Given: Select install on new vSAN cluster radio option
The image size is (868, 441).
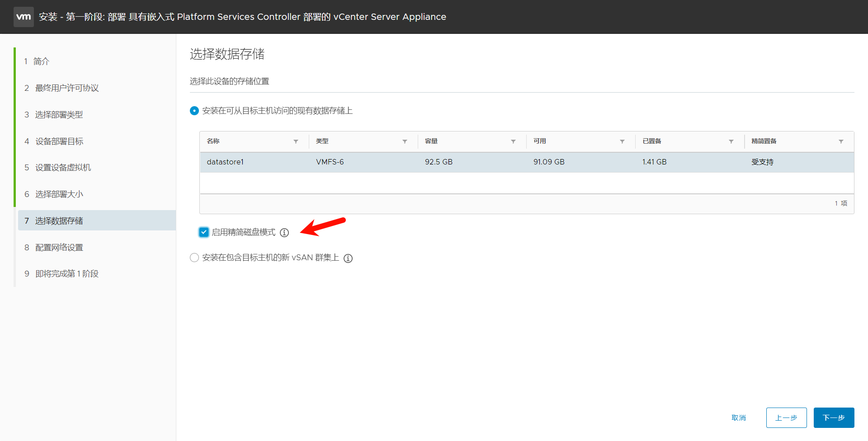Looking at the screenshot, I should [x=194, y=258].
